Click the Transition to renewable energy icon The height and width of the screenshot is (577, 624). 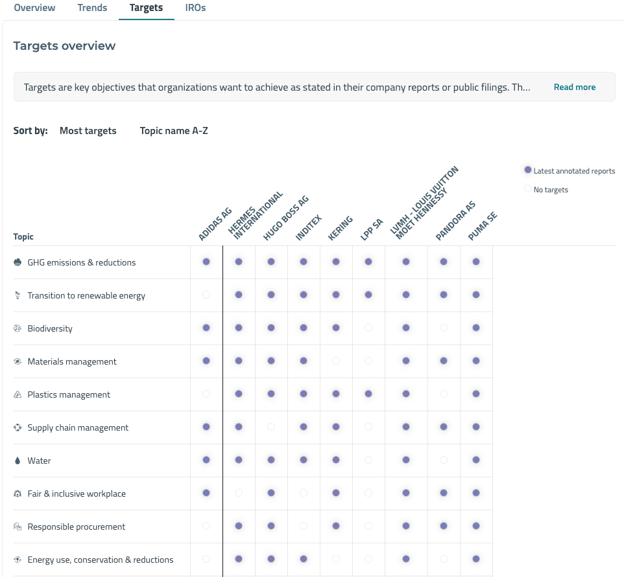[x=18, y=295]
